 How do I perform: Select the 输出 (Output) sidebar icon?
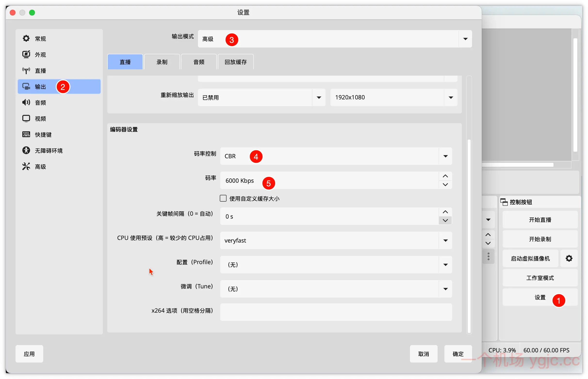pyautogui.click(x=40, y=86)
